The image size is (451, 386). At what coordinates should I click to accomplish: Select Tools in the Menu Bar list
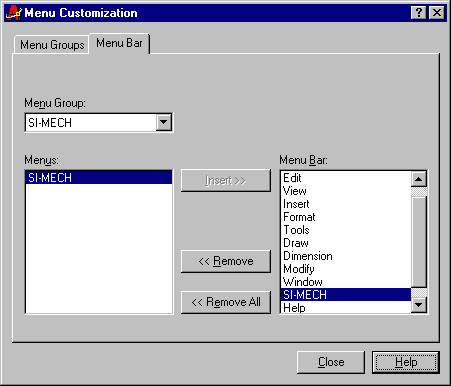click(x=346, y=230)
